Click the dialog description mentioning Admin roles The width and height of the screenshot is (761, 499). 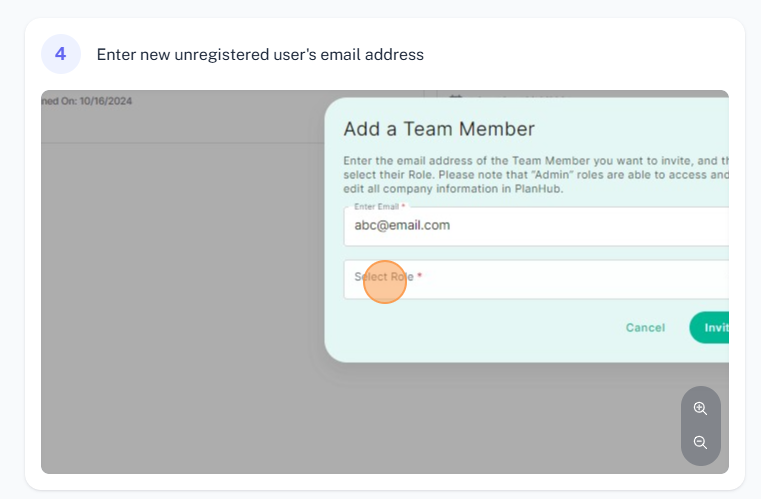[x=536, y=175]
